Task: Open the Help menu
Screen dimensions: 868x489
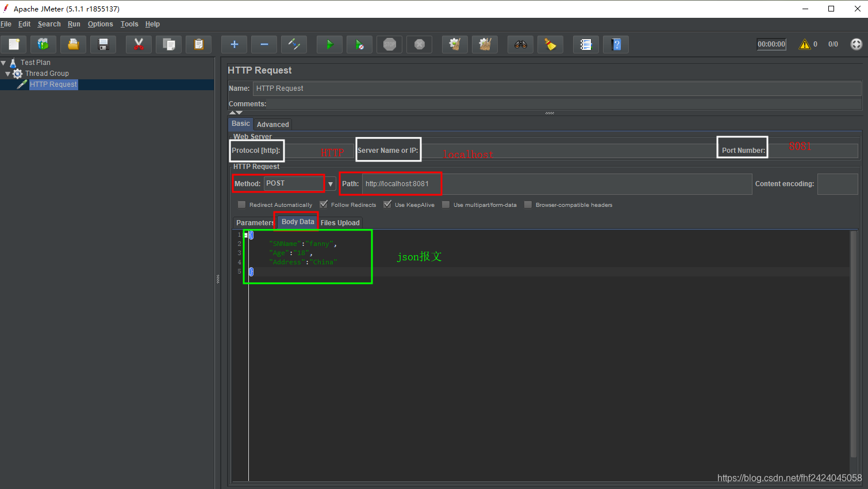Action: 152,24
